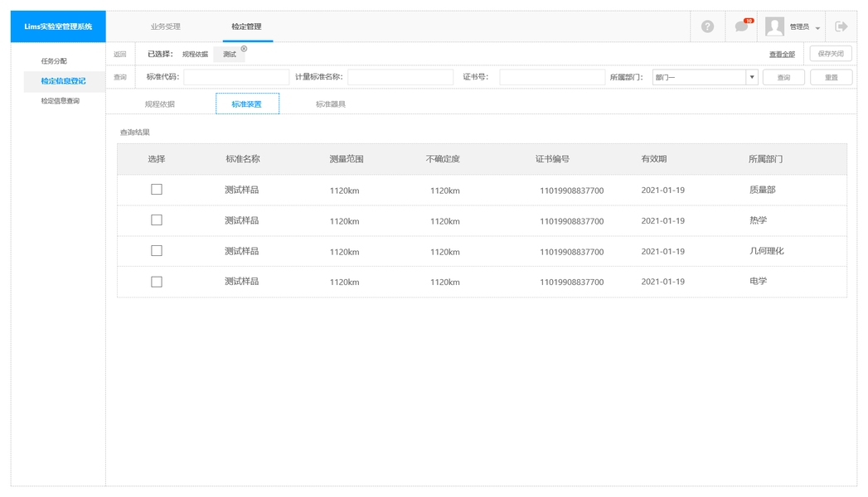The width and height of the screenshot is (868, 497).
Task: Open the 所属部门 dropdown showing 部门一
Action: pyautogui.click(x=705, y=77)
